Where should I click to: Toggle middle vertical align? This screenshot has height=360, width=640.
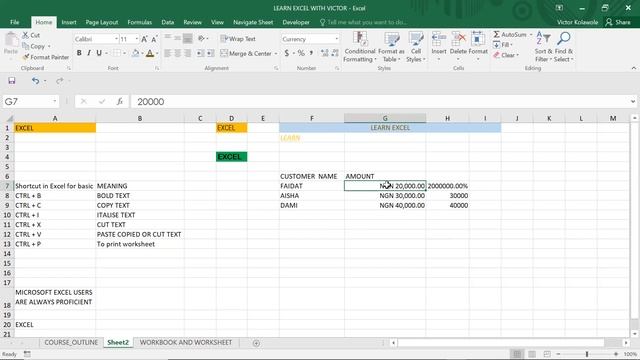point(178,39)
